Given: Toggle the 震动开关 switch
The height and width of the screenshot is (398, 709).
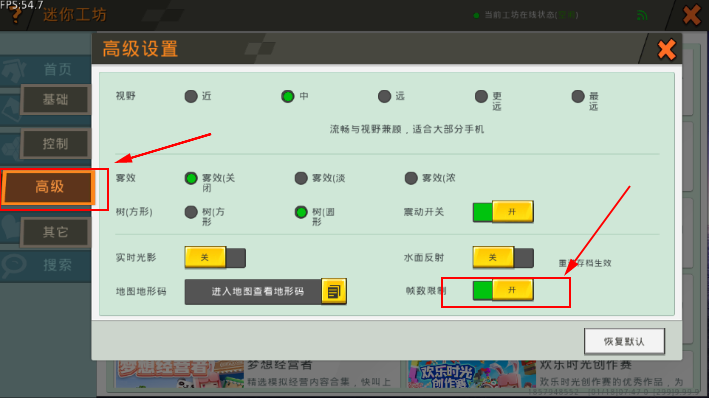Looking at the screenshot, I should 503,212.
